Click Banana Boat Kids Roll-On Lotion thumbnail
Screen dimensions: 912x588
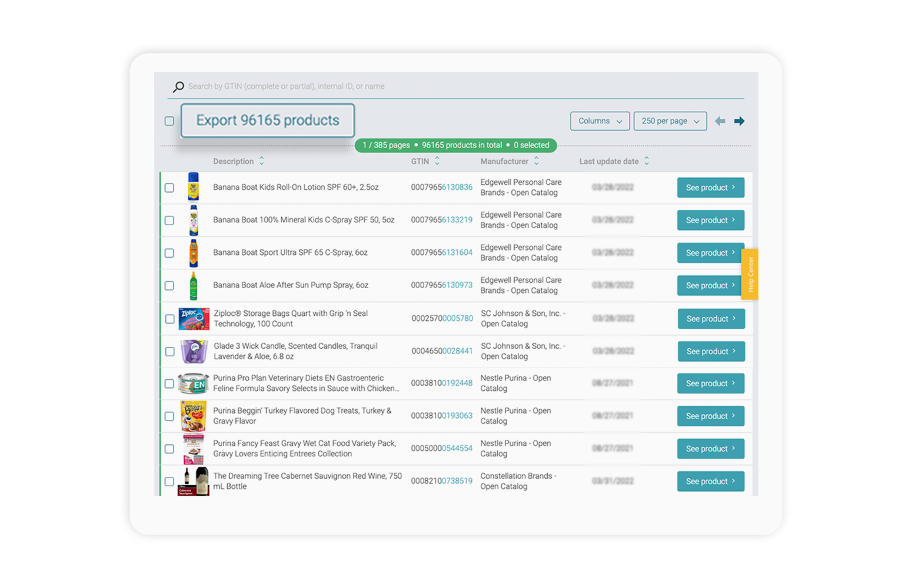[x=193, y=187]
